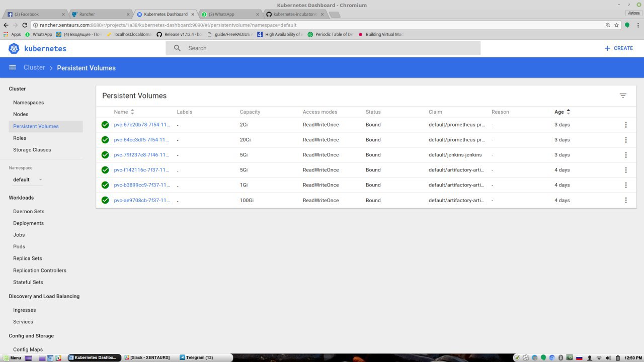Open the Release v1.12.4 bookmark

pyautogui.click(x=179, y=35)
